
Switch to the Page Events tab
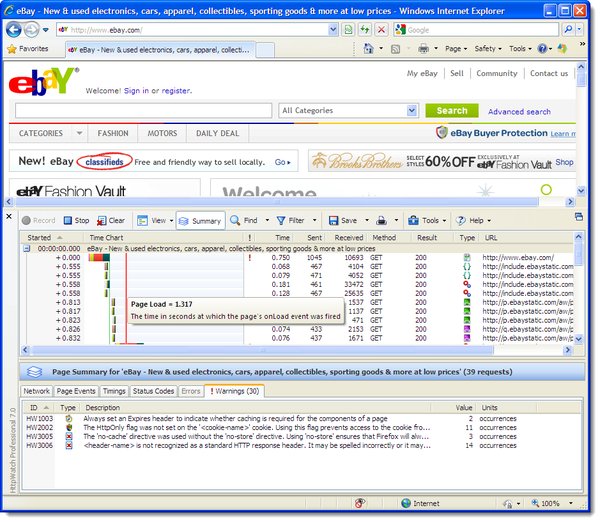[x=76, y=391]
